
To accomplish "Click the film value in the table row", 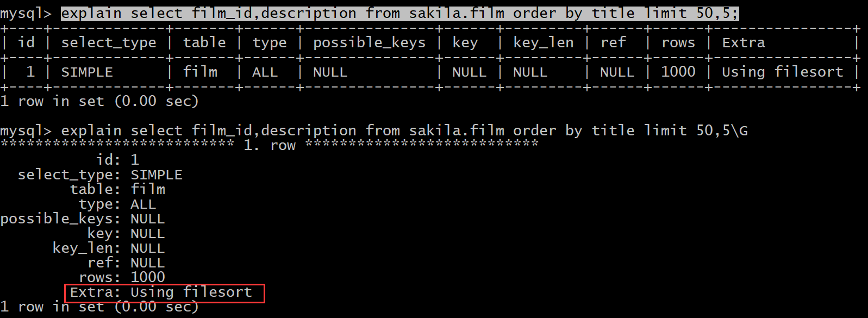I will click(x=200, y=72).
